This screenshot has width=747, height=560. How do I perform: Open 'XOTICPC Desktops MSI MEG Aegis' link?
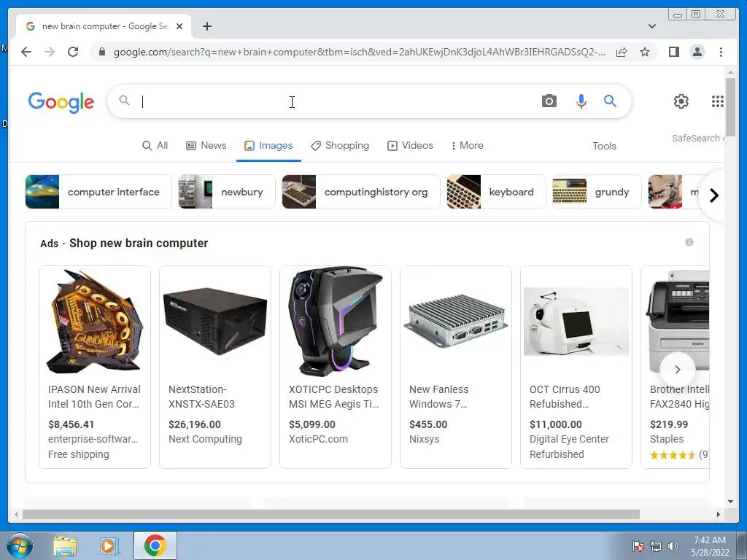click(334, 397)
